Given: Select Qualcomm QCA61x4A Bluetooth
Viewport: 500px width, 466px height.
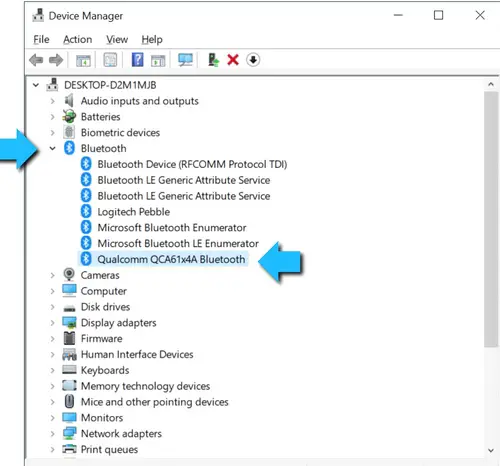Looking at the screenshot, I should tap(171, 259).
